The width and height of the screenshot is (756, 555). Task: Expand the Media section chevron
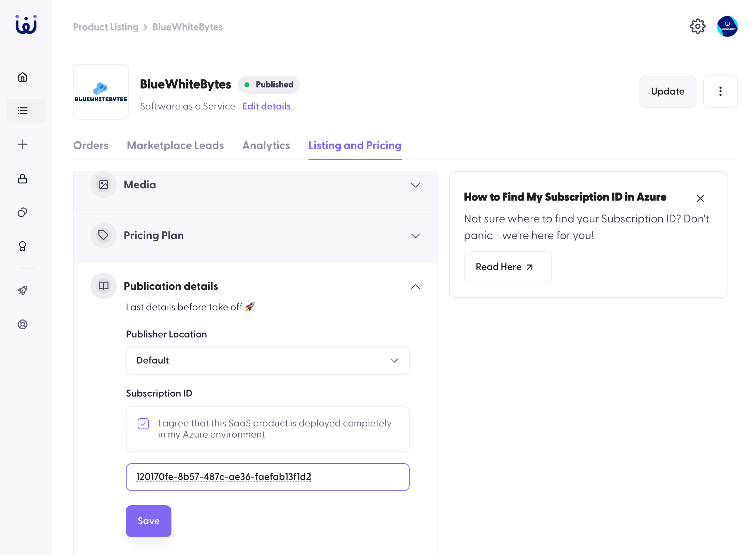point(415,185)
